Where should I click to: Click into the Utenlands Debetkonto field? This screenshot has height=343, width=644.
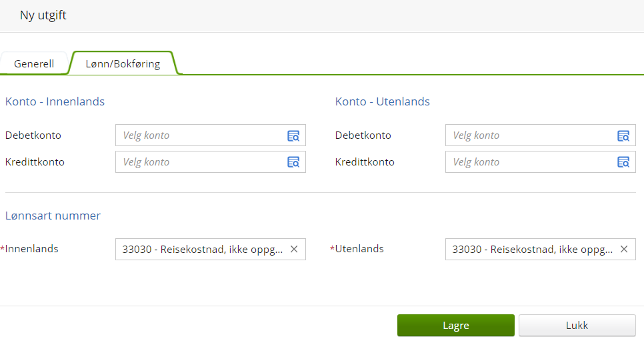click(x=530, y=135)
